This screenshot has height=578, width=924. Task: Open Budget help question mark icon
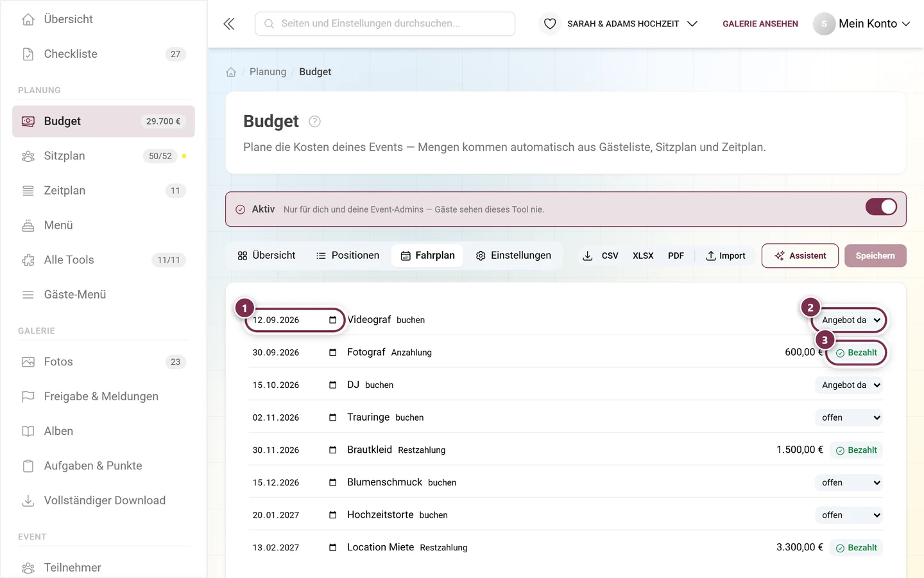click(314, 121)
